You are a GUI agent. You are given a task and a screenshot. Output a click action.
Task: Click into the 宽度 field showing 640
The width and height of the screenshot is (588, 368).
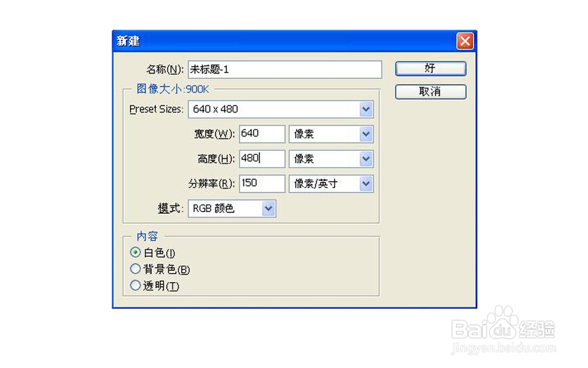(262, 134)
